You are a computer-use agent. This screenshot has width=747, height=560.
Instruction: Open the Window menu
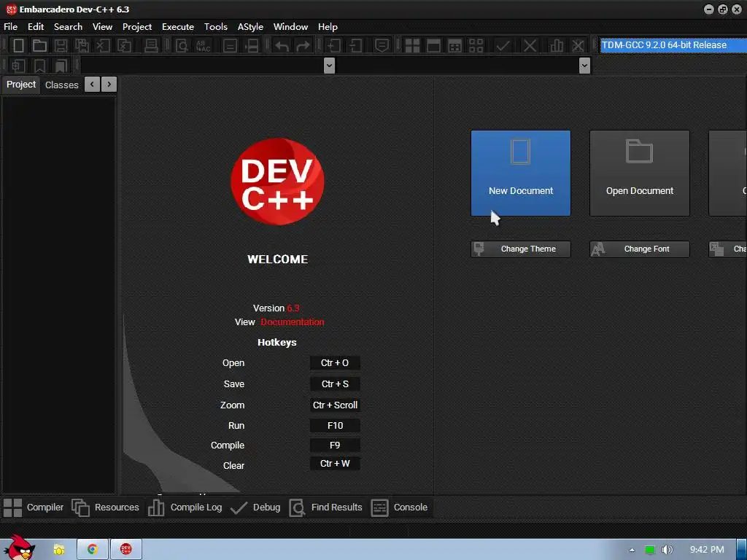290,27
